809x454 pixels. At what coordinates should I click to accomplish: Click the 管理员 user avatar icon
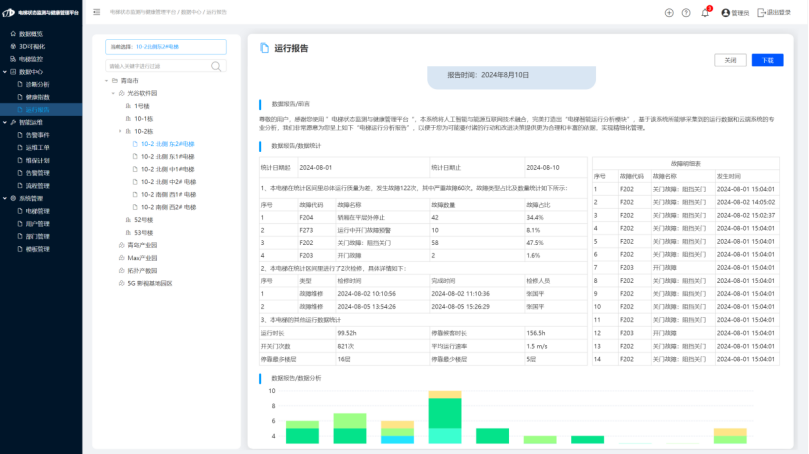(x=726, y=13)
